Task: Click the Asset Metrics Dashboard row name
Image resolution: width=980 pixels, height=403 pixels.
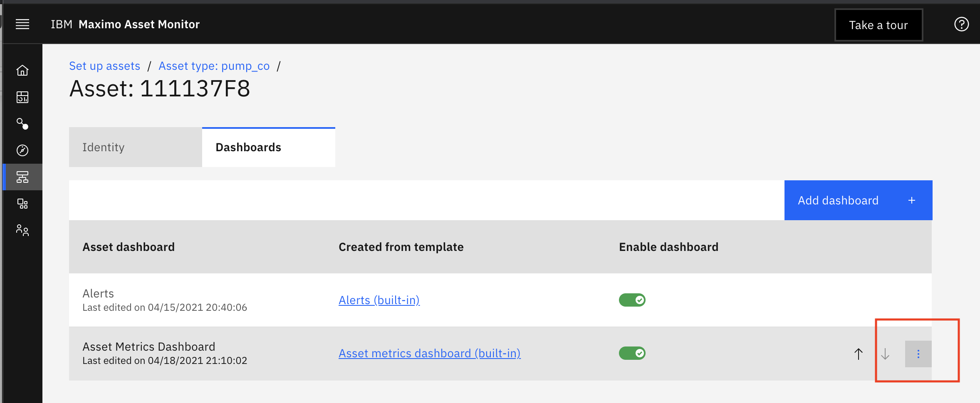Action: 149,346
